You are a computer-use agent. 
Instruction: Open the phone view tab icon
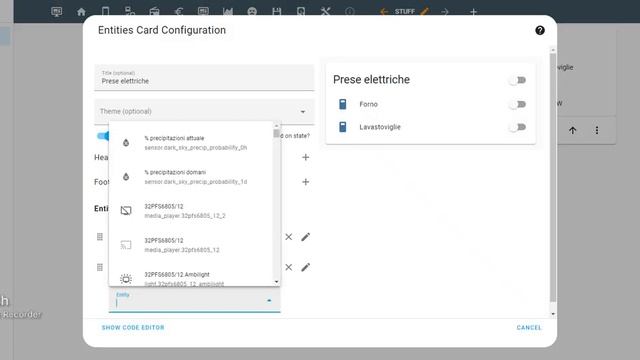(105, 12)
